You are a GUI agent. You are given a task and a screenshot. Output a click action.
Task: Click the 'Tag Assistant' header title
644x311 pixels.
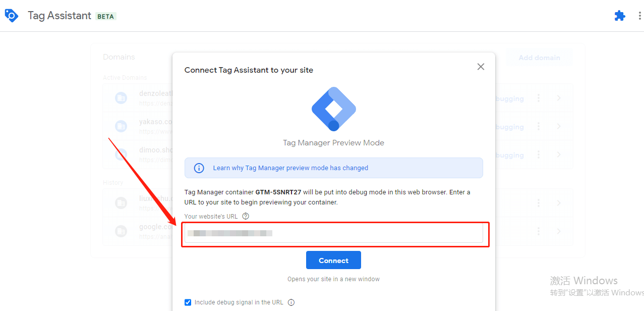tap(60, 16)
